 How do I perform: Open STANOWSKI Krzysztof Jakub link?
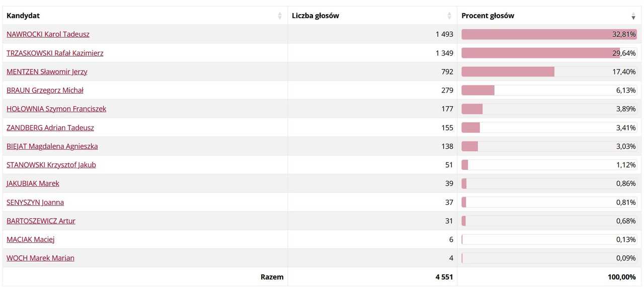(x=51, y=165)
